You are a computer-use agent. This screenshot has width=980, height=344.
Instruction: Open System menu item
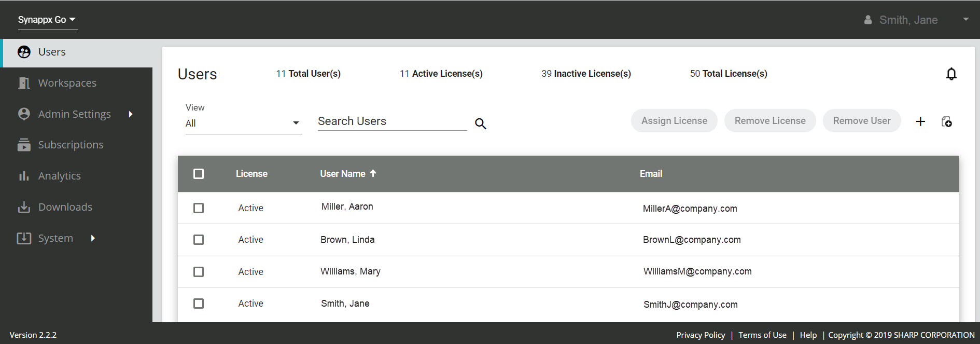click(55, 238)
